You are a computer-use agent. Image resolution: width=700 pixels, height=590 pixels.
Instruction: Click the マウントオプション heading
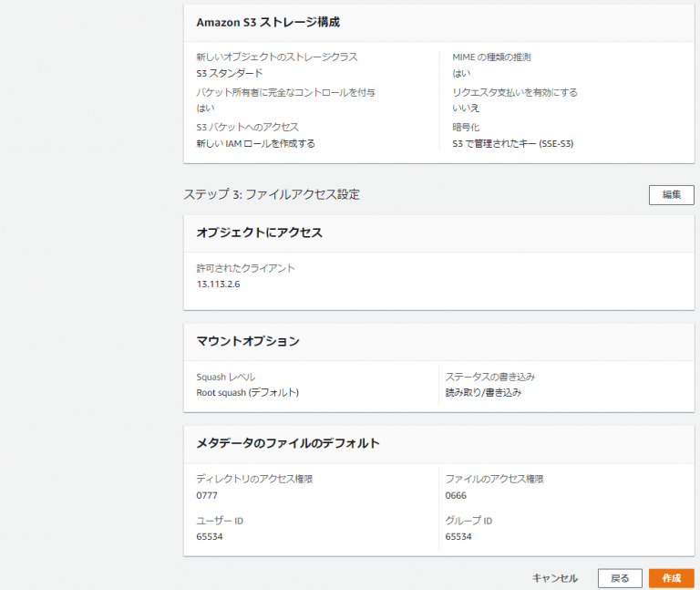(248, 341)
